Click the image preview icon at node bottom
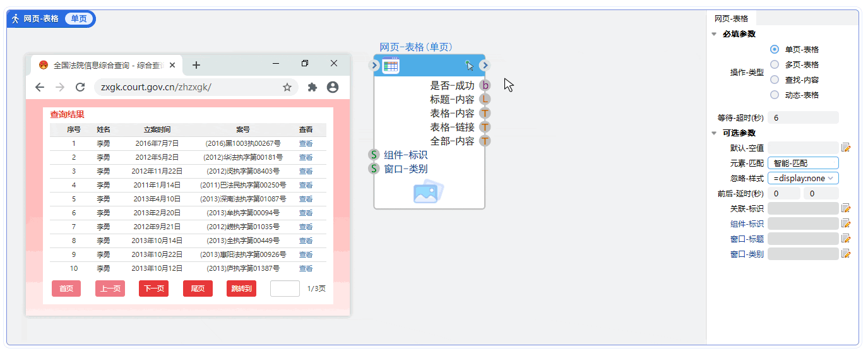This screenshot has height=351, width=868. (x=429, y=192)
